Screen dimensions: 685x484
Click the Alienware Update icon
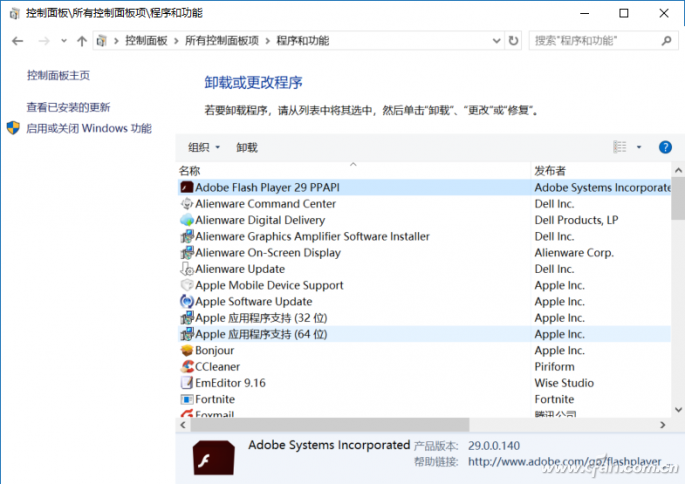[x=187, y=269]
